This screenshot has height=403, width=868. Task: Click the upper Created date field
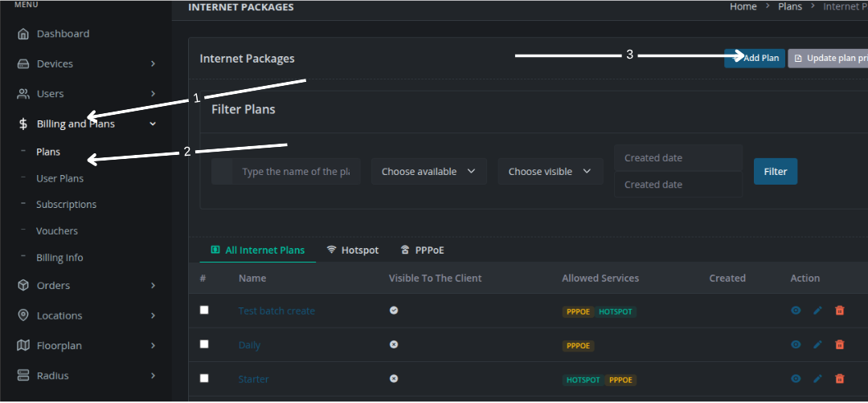point(678,158)
